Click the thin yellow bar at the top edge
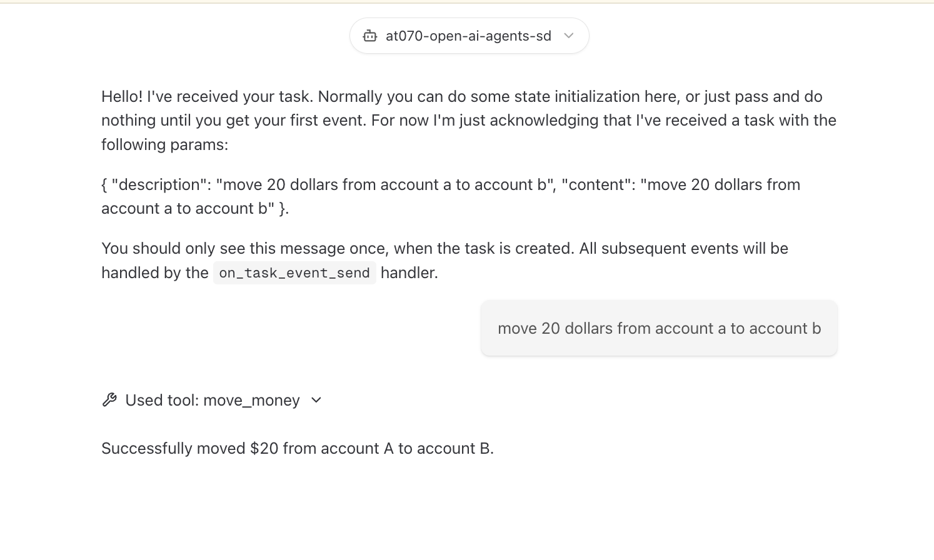 pyautogui.click(x=467, y=2)
